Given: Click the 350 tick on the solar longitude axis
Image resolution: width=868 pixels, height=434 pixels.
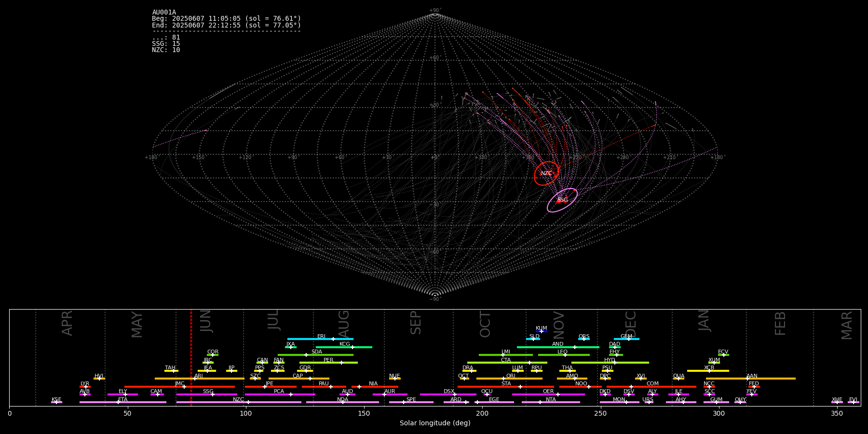Looking at the screenshot, I should [x=837, y=413].
